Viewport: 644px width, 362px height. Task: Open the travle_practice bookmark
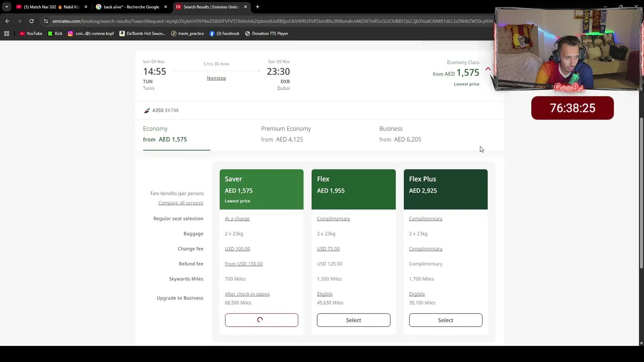pyautogui.click(x=188, y=34)
